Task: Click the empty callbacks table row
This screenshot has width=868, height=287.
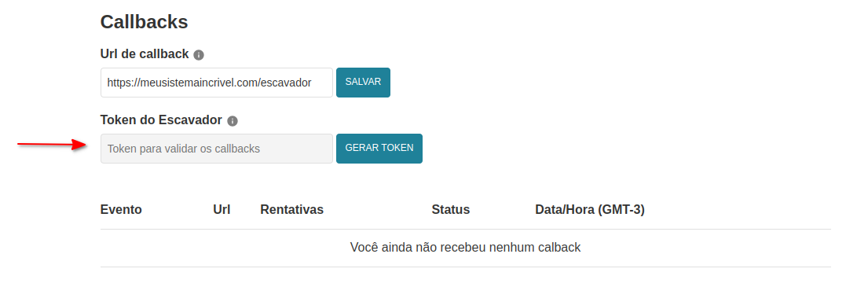Action: tap(466, 248)
